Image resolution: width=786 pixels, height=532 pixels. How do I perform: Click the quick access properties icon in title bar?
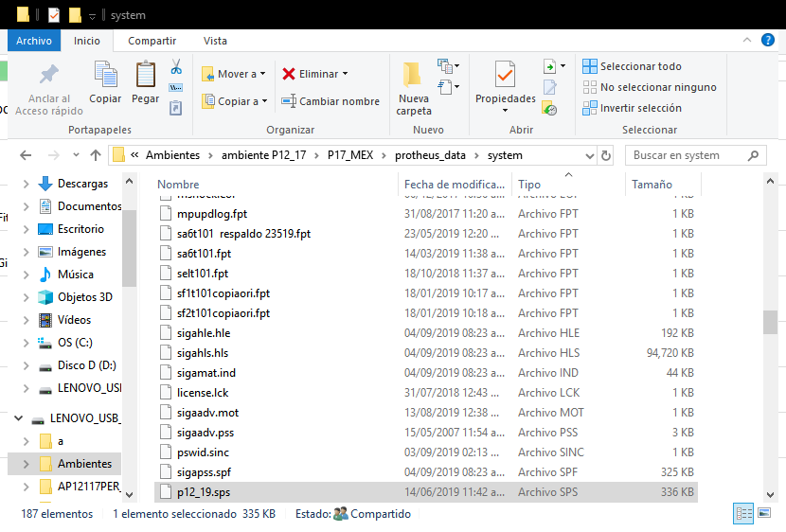pyautogui.click(x=54, y=15)
